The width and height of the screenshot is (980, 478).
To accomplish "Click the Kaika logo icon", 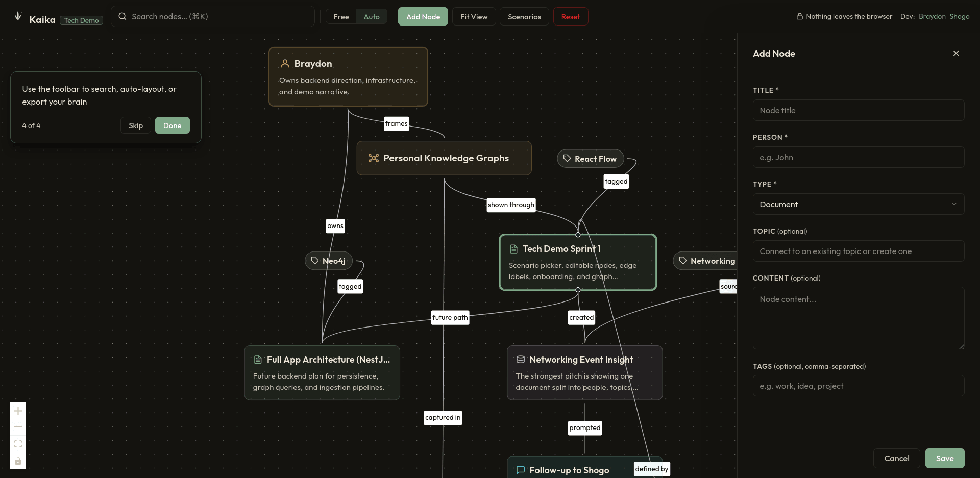I will click(18, 16).
